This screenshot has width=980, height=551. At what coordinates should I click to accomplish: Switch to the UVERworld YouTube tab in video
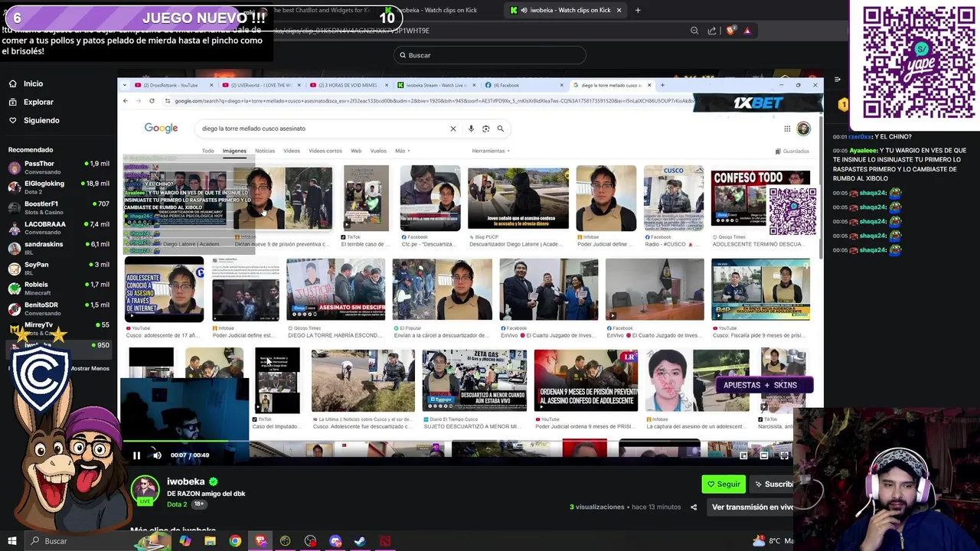pos(260,85)
